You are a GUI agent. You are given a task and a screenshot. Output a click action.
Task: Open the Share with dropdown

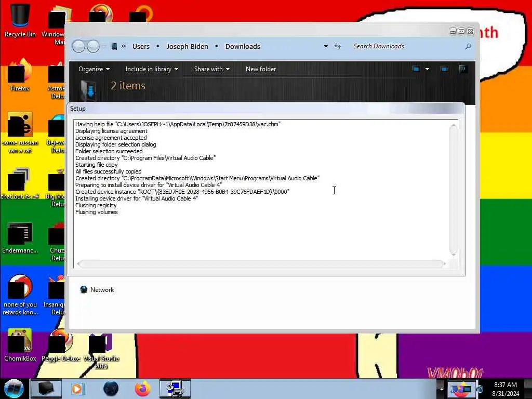(x=212, y=69)
